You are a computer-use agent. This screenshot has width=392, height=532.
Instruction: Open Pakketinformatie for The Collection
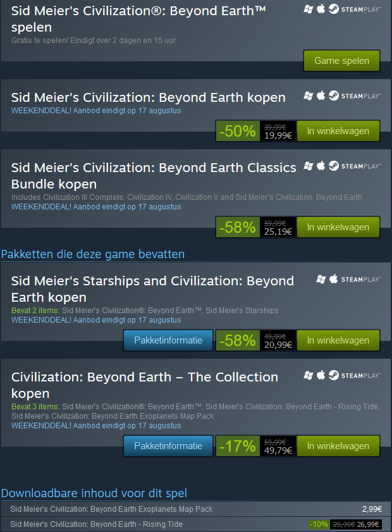click(168, 446)
